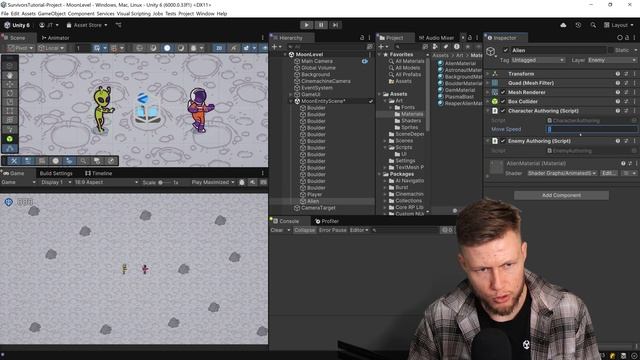Open the Pivot mode dropdown
The width and height of the screenshot is (640, 360).
pos(20,48)
